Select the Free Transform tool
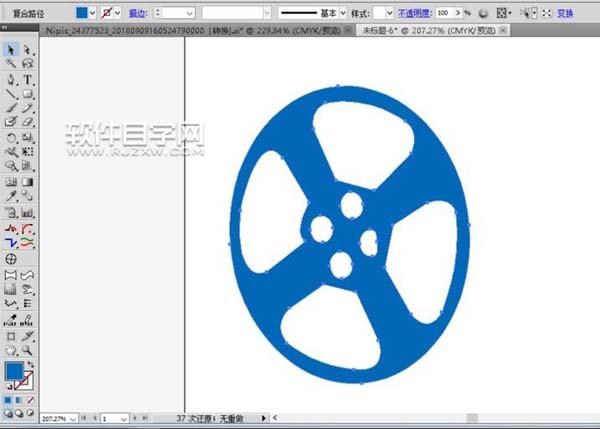The height and width of the screenshot is (429, 600). tap(27, 152)
